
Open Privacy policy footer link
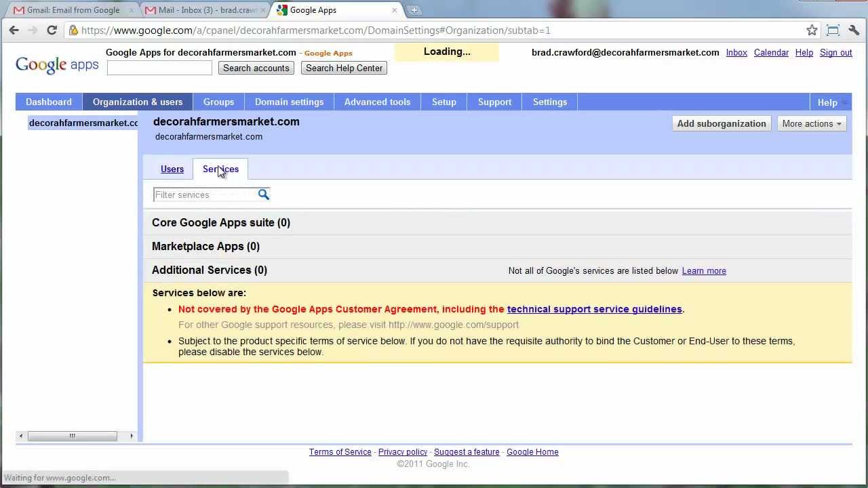[x=403, y=452]
